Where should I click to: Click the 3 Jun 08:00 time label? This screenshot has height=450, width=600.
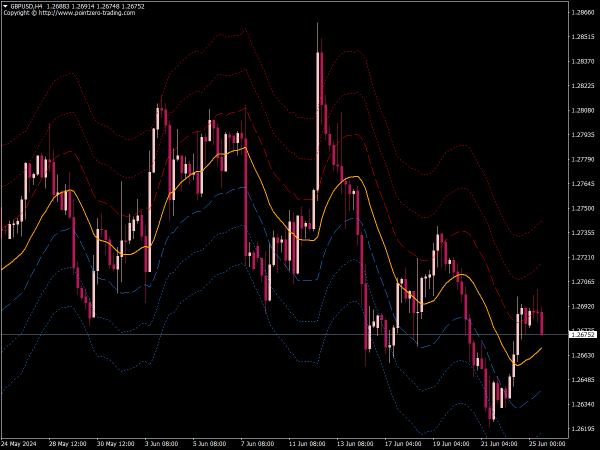point(161,443)
